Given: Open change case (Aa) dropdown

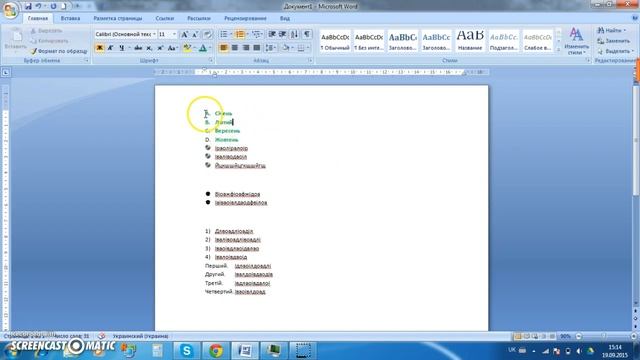Looking at the screenshot, I should pyautogui.click(x=173, y=48).
